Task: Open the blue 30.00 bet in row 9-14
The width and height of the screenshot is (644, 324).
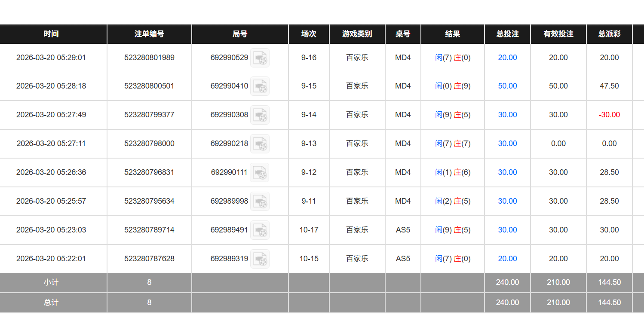Action: (507, 115)
